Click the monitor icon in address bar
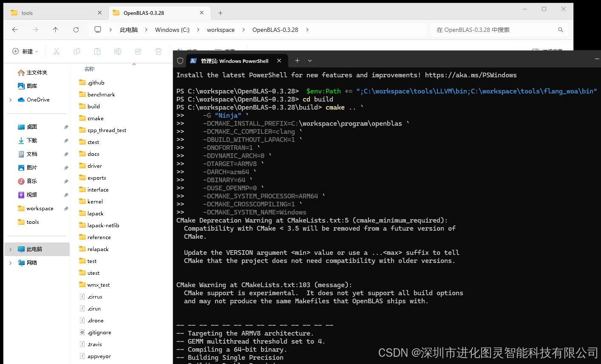The width and height of the screenshot is (601, 364). [98, 30]
